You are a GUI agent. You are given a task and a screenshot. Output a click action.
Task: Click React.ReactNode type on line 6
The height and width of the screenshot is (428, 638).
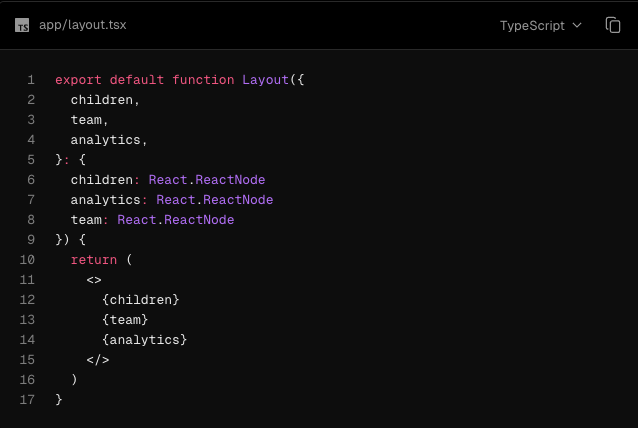pyautogui.click(x=207, y=180)
